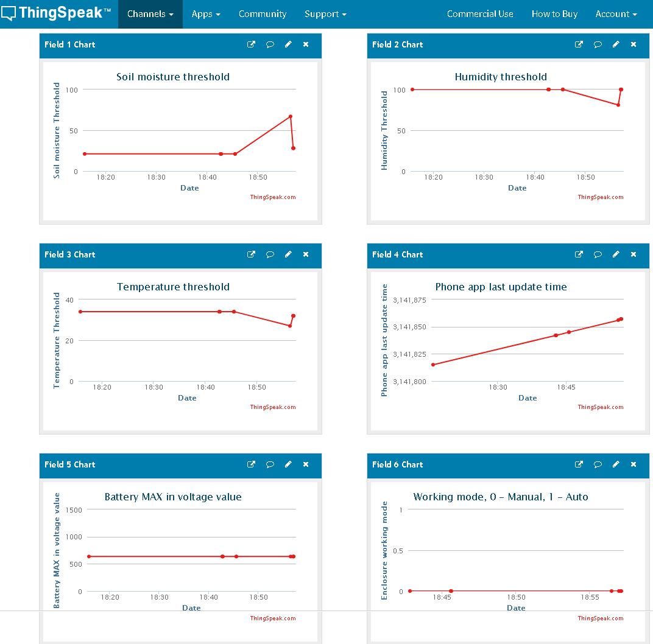Edit Field 3 Chart with pencil icon
This screenshot has height=644, width=653.
(x=288, y=254)
